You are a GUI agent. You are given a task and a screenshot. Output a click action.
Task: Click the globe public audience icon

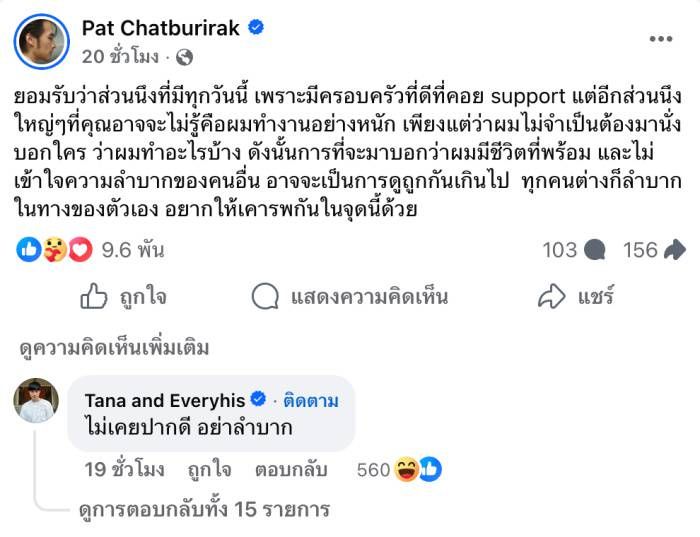[x=184, y=57]
